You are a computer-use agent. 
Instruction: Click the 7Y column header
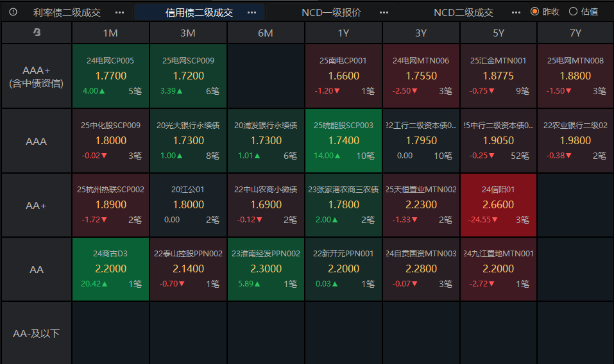(576, 33)
